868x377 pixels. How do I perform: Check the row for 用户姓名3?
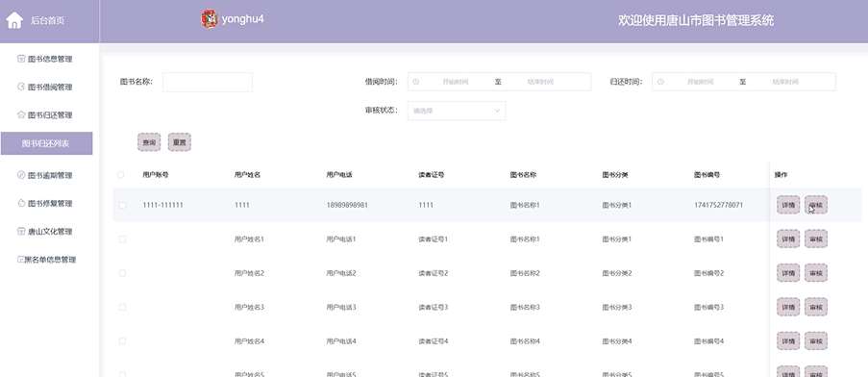coord(122,307)
